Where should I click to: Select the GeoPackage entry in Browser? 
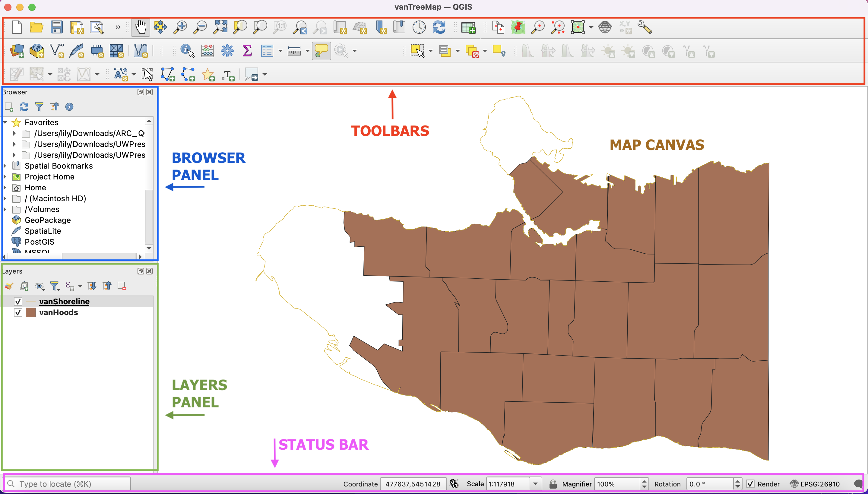click(x=47, y=220)
